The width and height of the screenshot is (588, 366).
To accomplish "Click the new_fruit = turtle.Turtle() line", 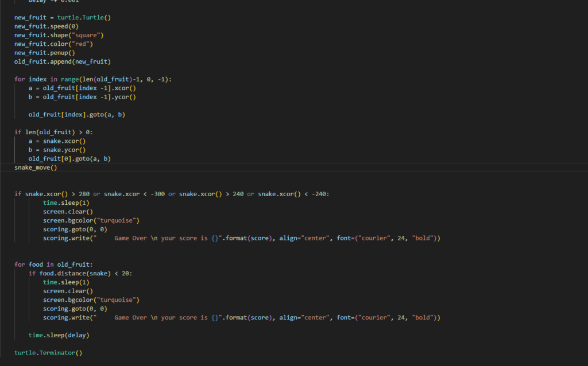I will point(62,17).
